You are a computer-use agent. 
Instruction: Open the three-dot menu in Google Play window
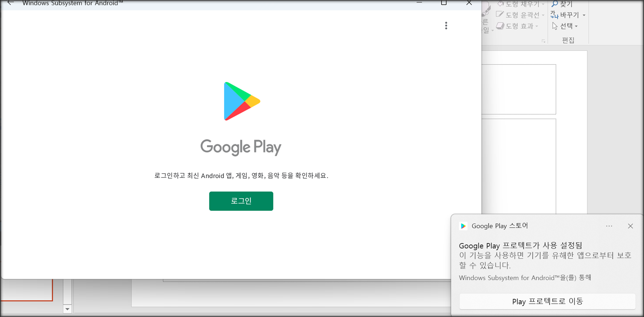tap(446, 26)
